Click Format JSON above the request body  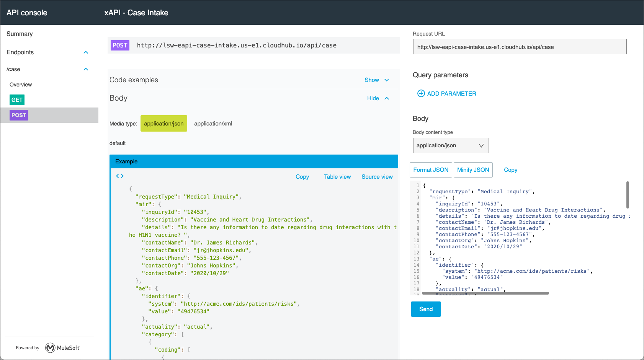(430, 169)
